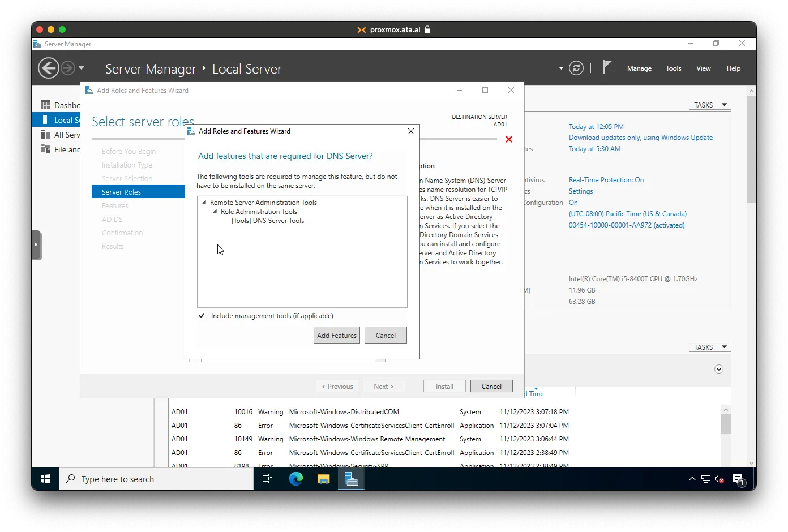Click Server Manager taskbar icon
The image size is (788, 532).
pos(352,479)
